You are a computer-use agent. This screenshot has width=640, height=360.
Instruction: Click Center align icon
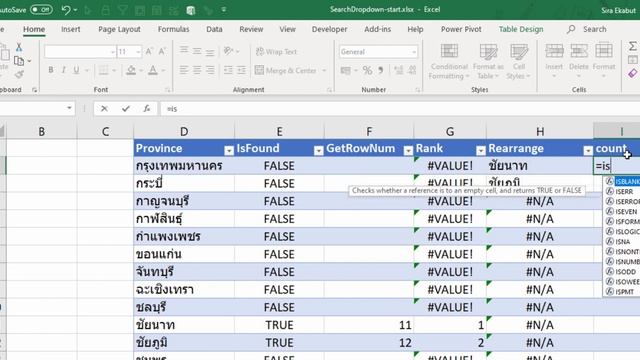click(x=197, y=70)
